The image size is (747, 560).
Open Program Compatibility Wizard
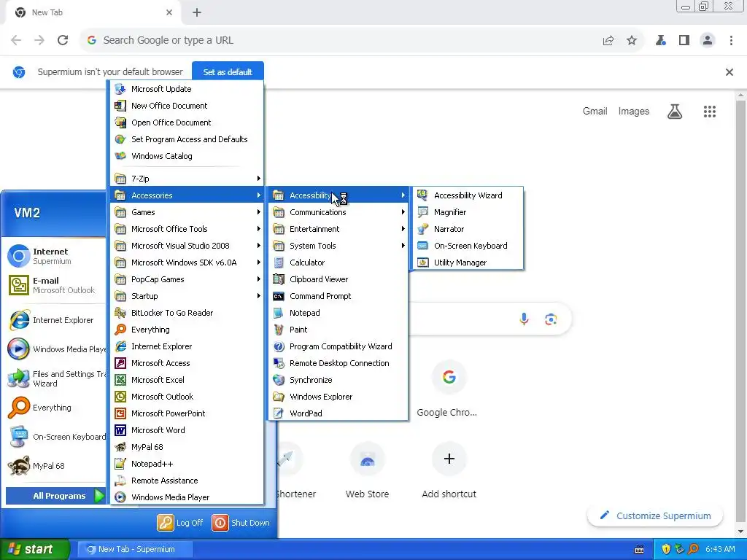click(x=338, y=346)
